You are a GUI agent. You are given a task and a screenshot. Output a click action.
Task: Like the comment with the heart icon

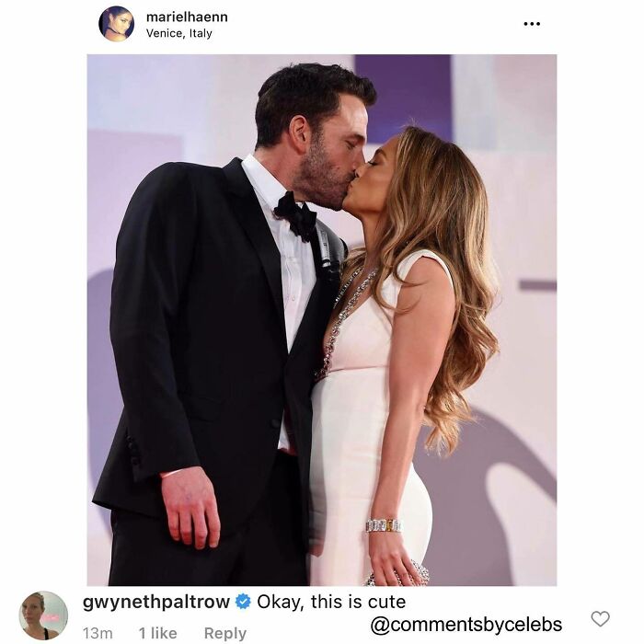600,618
